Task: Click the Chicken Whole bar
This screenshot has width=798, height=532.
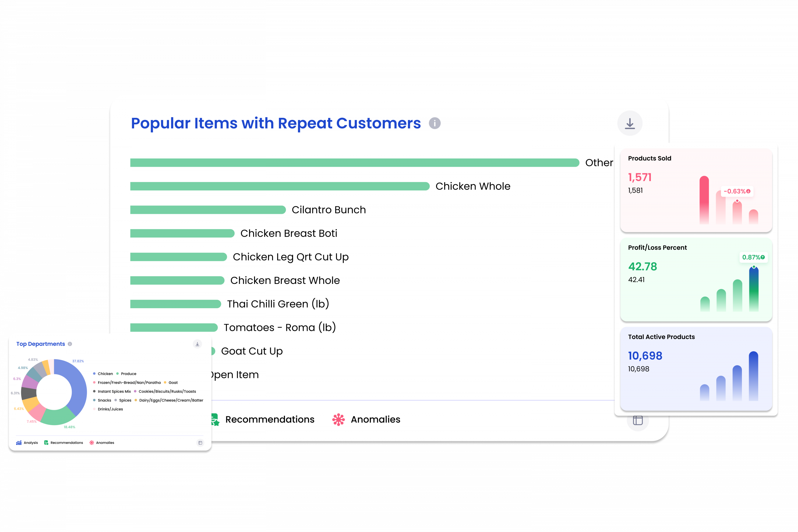Action: [x=280, y=186]
